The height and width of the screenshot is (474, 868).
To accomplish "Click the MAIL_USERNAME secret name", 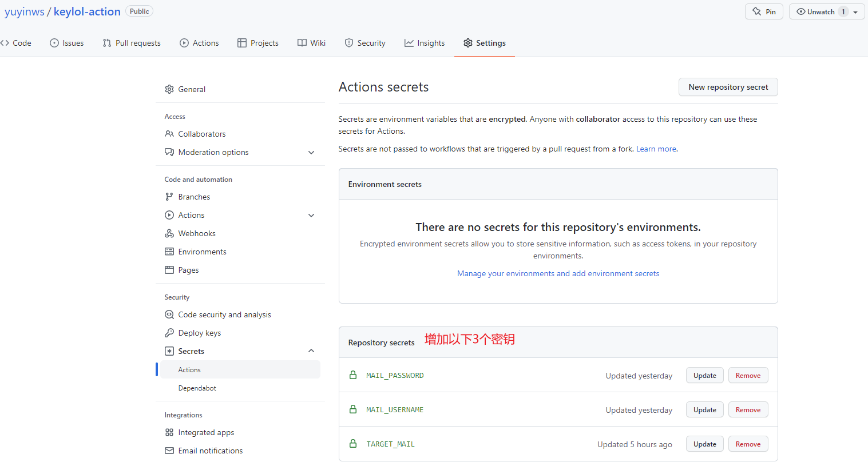I will (x=395, y=410).
